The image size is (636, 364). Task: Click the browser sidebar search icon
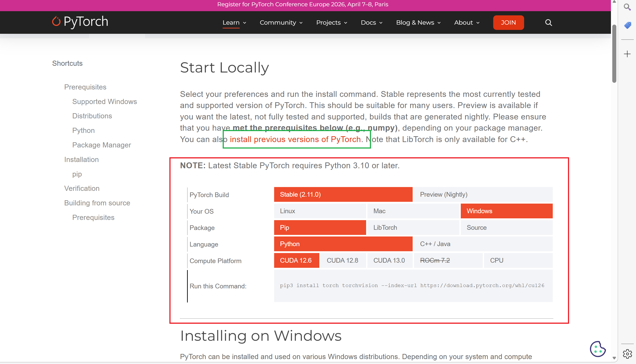pos(627,7)
